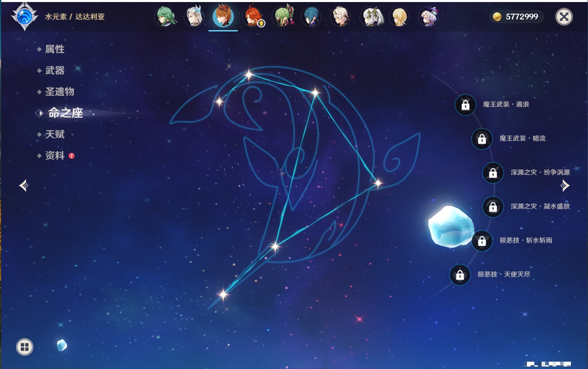588x369 pixels.
Task: Go to next character with right arrow
Action: pos(565,186)
